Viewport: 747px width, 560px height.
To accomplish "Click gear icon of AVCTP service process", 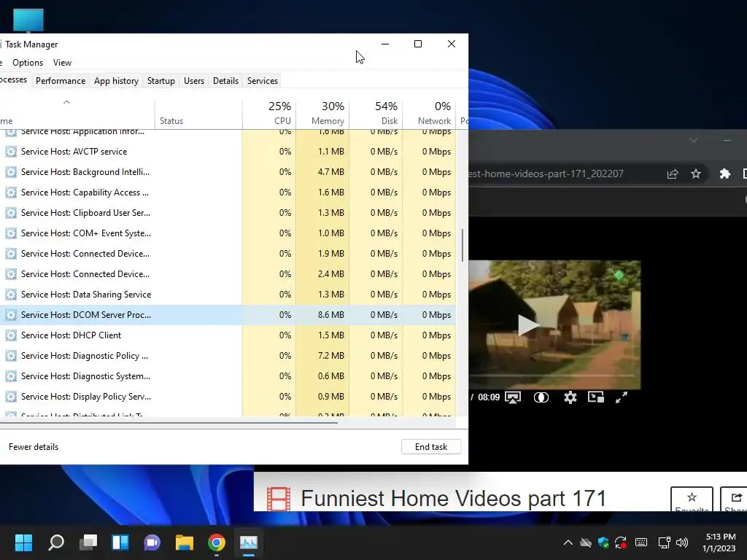I will click(11, 152).
